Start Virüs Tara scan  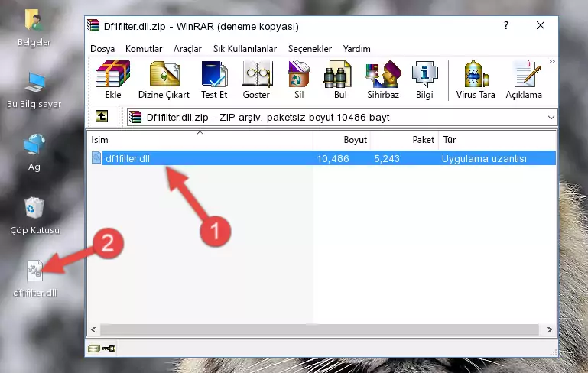476,79
